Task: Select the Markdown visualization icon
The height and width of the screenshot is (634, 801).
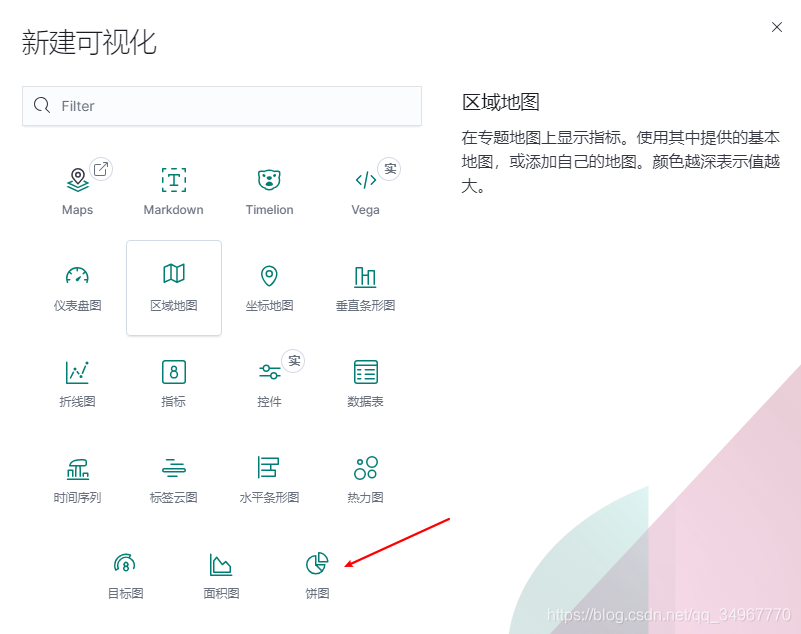Action: click(x=174, y=180)
